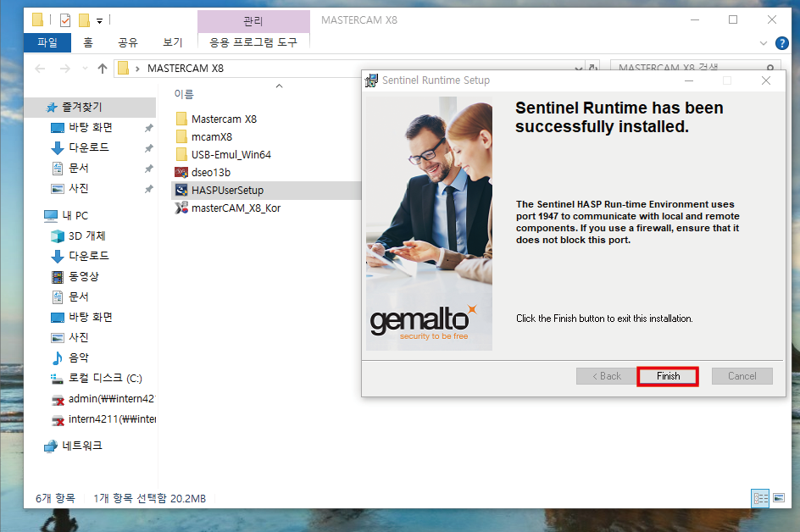Open the 홈 ribbon tab
The width and height of the screenshot is (800, 532).
click(x=88, y=42)
